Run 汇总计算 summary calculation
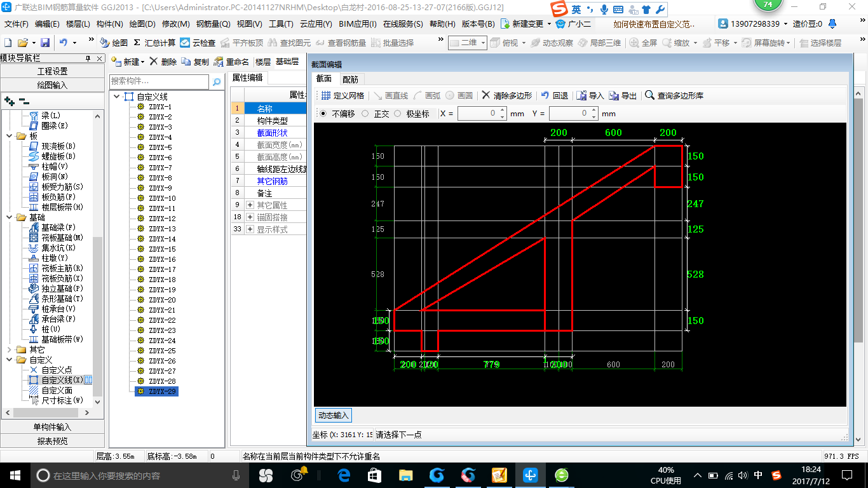Viewport: 868px width, 488px height. pos(154,43)
